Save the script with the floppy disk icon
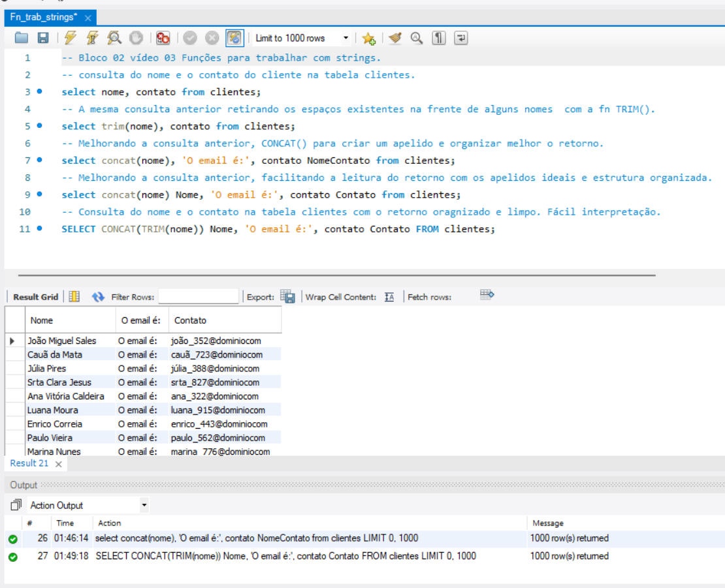This screenshot has height=588, width=725. coord(42,39)
